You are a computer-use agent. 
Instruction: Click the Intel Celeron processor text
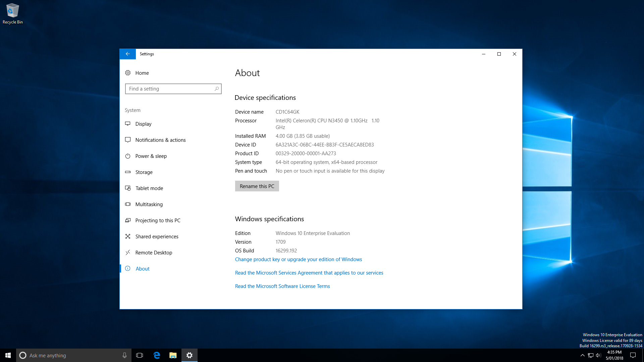click(x=327, y=124)
